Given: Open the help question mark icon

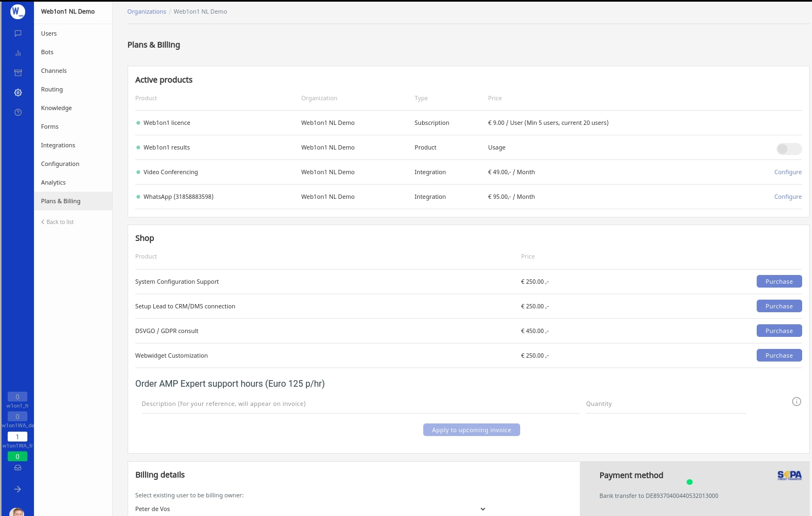Looking at the screenshot, I should click(18, 112).
